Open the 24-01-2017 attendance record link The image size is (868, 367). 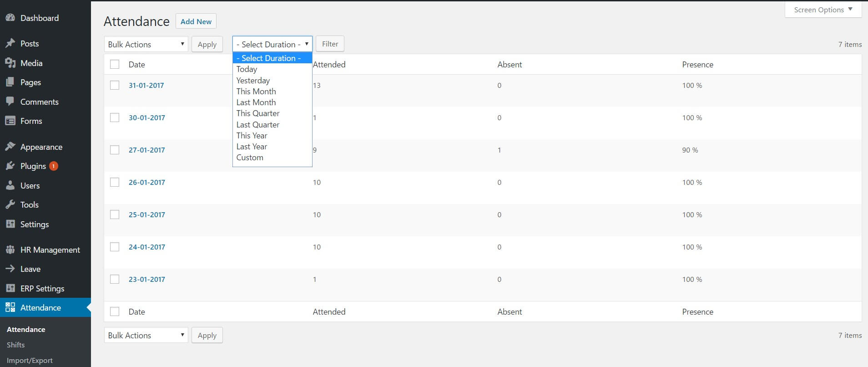point(146,247)
